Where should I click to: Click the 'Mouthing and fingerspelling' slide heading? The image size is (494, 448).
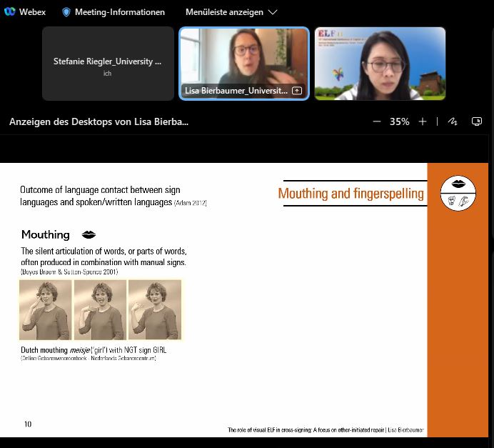click(x=351, y=193)
